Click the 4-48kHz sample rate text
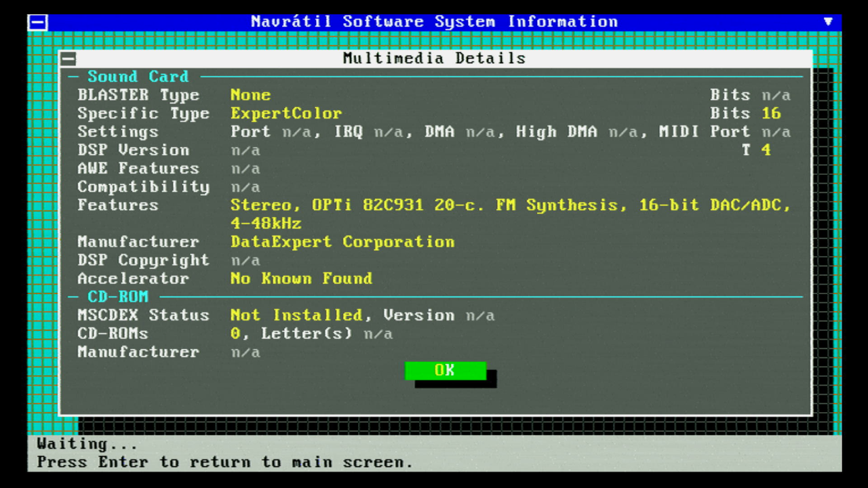Viewport: 868px width, 488px height. click(x=266, y=224)
